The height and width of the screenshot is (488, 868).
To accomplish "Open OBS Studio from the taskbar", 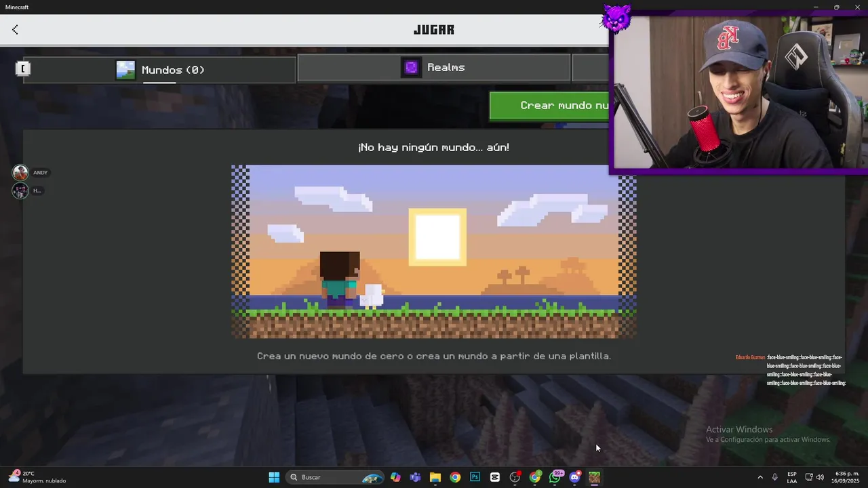I will click(x=515, y=477).
